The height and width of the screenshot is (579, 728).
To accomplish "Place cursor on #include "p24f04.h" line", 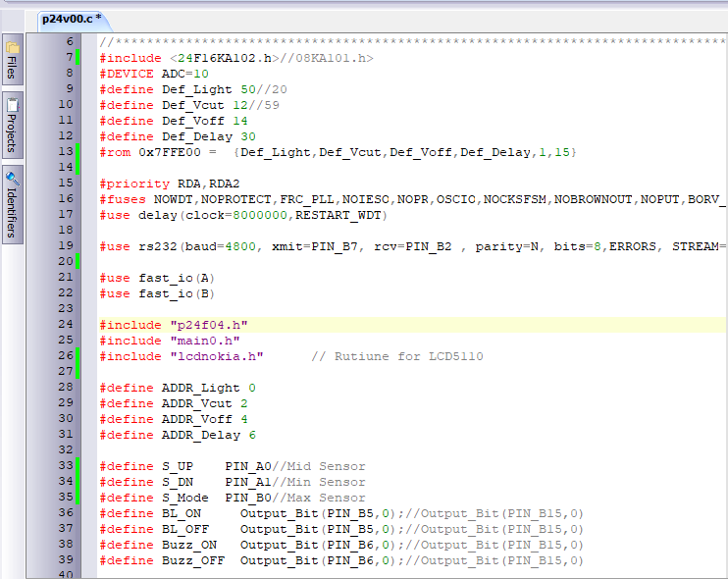I will (x=412, y=325).
